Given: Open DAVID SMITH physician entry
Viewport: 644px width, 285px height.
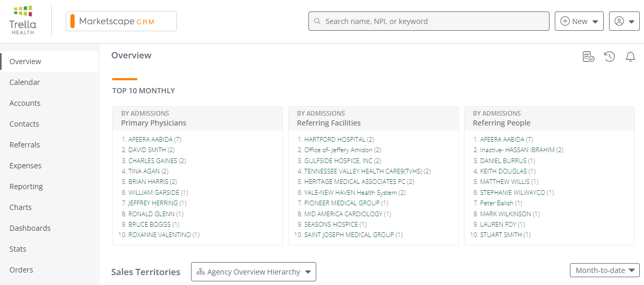Looking at the screenshot, I should pyautogui.click(x=147, y=150).
